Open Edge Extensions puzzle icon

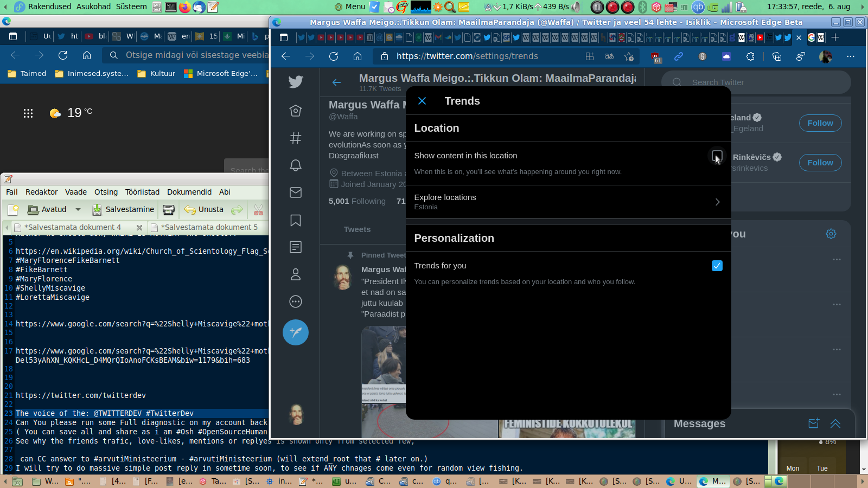click(x=750, y=56)
